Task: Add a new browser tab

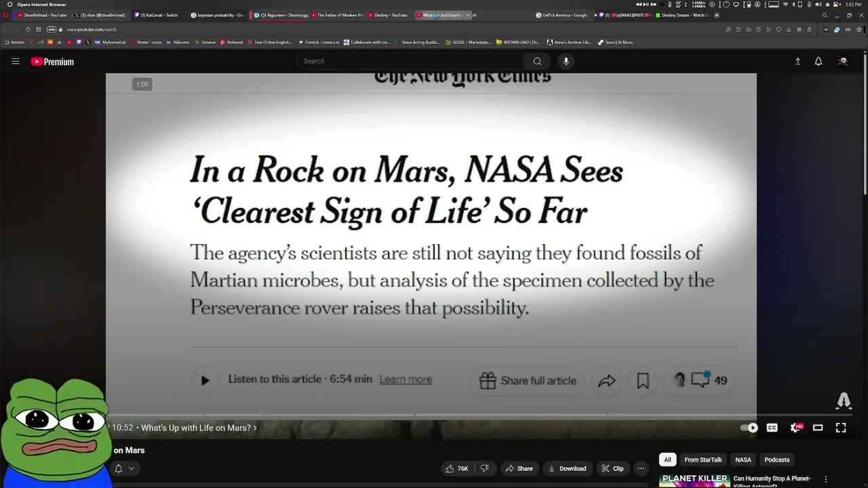Action: click(717, 15)
